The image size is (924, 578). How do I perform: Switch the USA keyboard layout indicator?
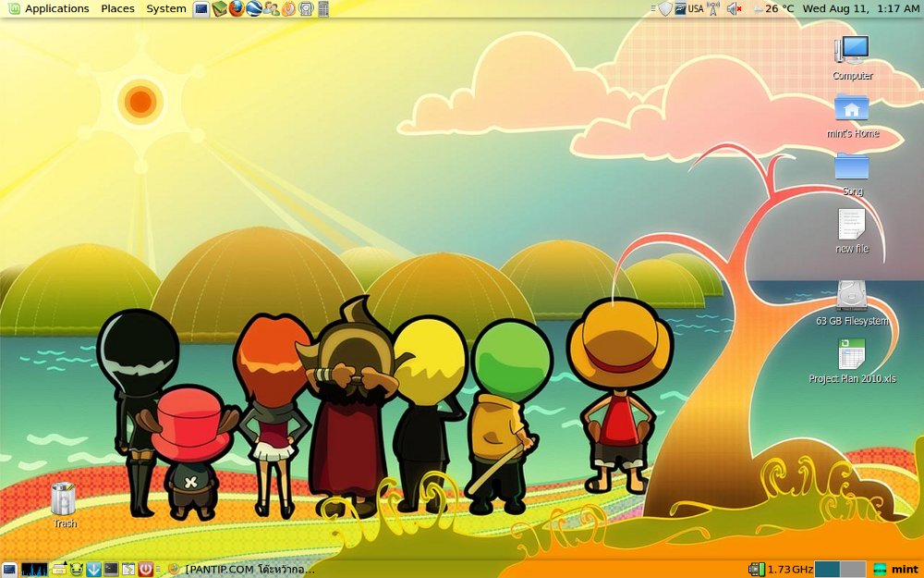pos(696,9)
